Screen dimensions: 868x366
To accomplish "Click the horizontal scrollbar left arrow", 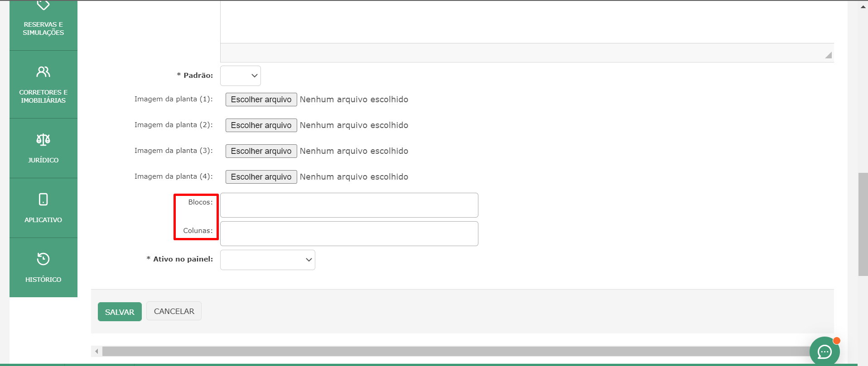I will [96, 351].
